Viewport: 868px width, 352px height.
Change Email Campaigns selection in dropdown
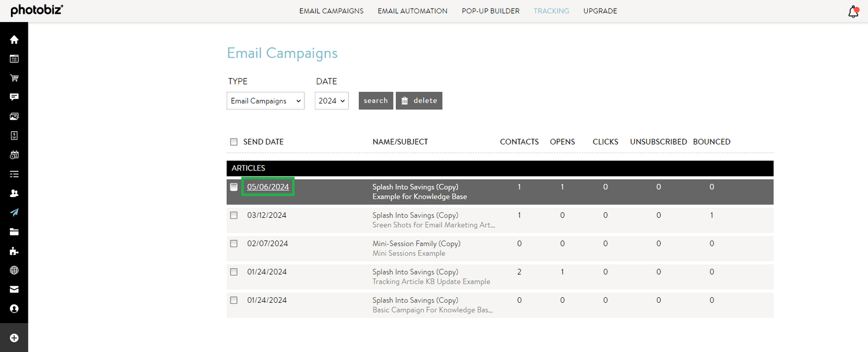click(x=265, y=101)
